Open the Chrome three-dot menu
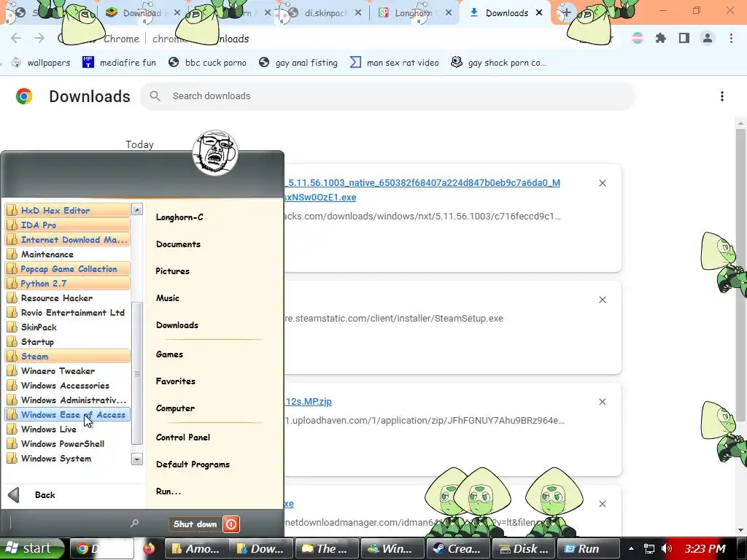This screenshot has height=560, width=747. (x=731, y=38)
